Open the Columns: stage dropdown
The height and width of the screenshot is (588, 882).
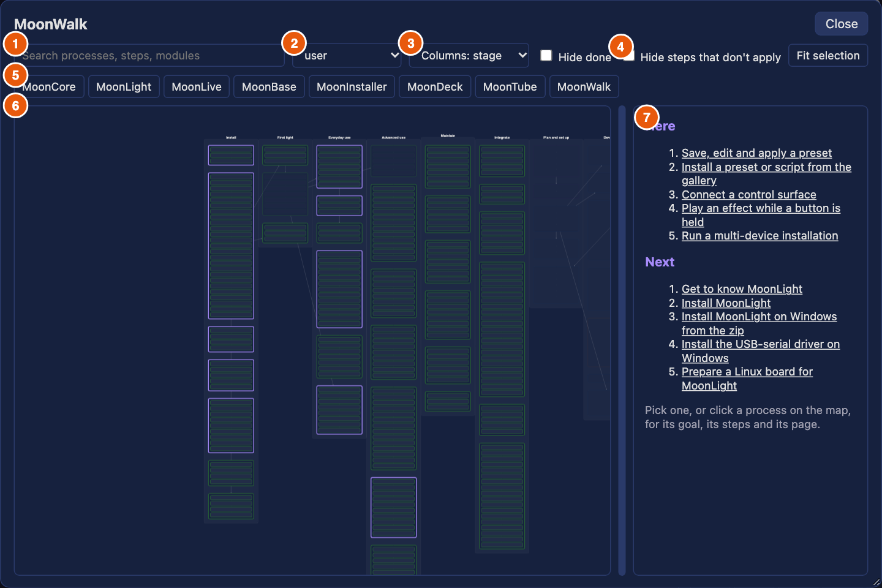[469, 55]
